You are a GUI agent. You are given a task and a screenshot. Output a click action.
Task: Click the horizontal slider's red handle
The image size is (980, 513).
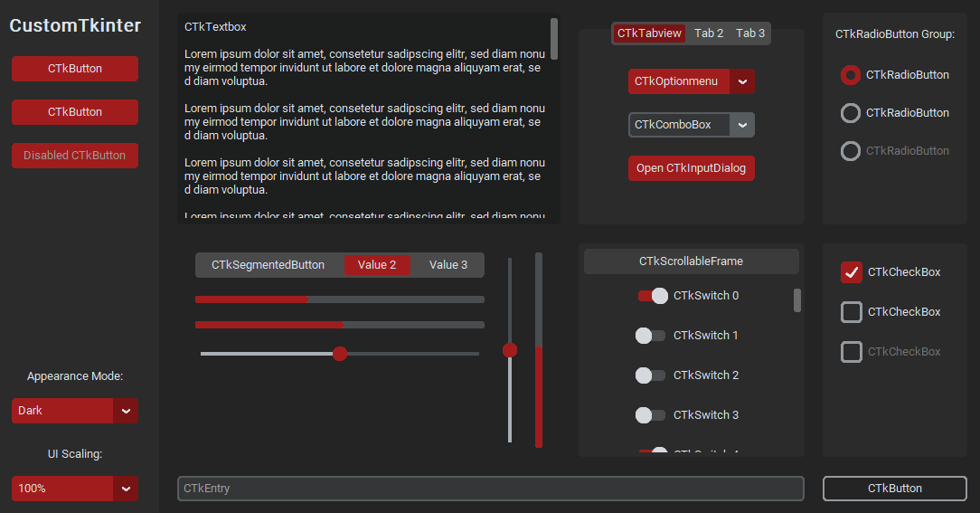pos(340,354)
